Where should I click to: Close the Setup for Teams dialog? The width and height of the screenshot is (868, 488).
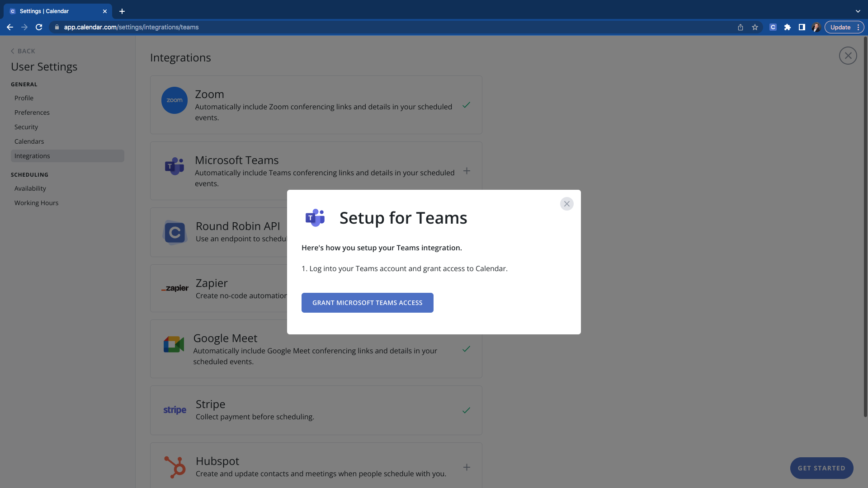point(566,204)
